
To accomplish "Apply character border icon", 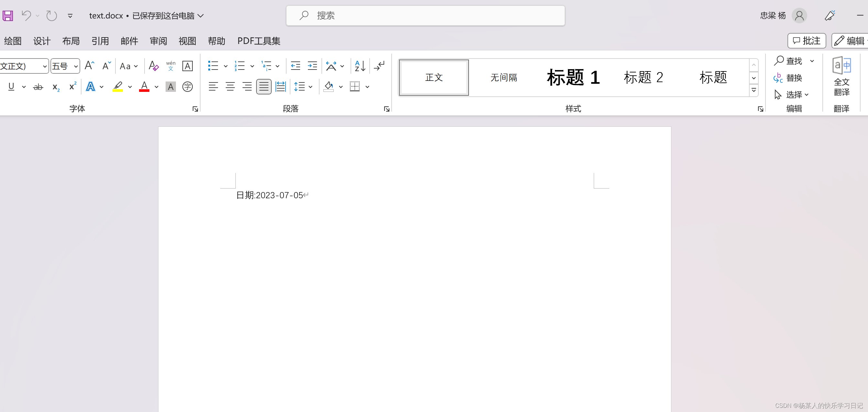I will tap(187, 66).
